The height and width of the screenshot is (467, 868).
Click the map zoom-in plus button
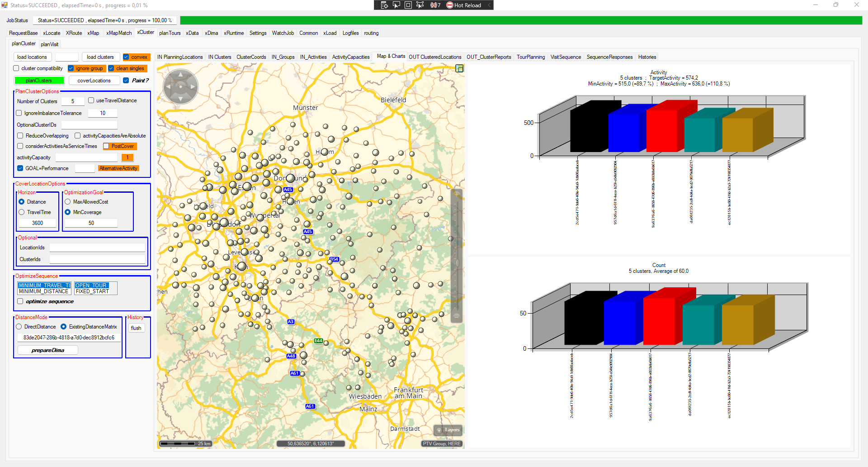point(457,194)
